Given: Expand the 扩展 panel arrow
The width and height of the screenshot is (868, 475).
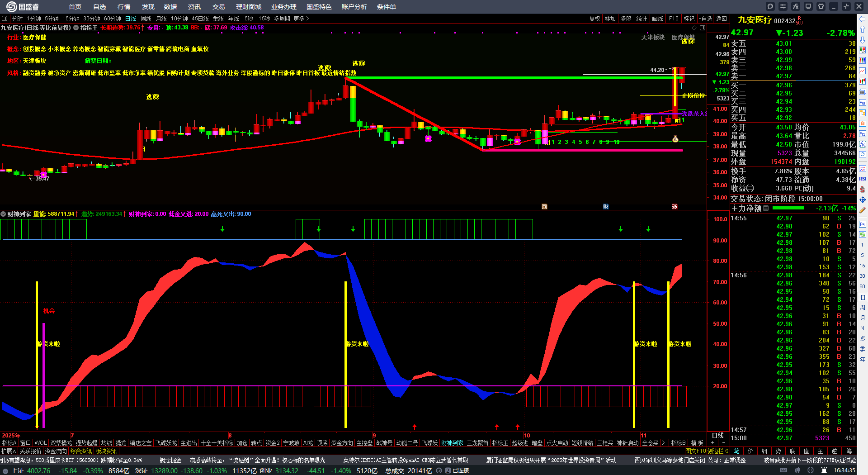Looking at the screenshot, I should pos(9,451).
